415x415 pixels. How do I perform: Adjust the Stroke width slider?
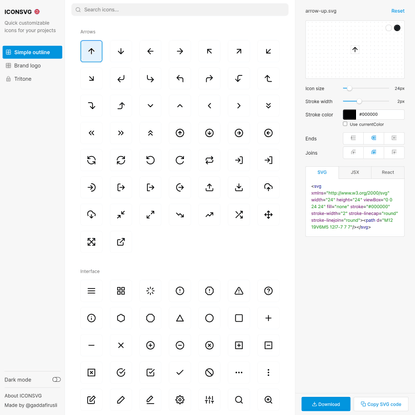point(366,101)
